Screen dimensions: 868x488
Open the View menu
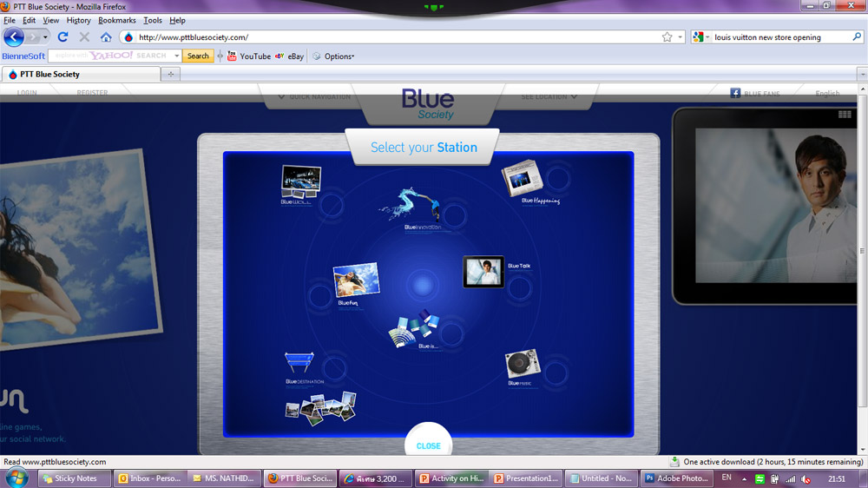click(50, 21)
